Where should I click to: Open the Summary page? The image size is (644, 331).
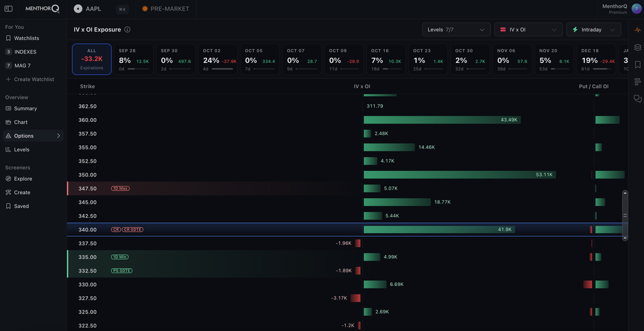pyautogui.click(x=33, y=109)
